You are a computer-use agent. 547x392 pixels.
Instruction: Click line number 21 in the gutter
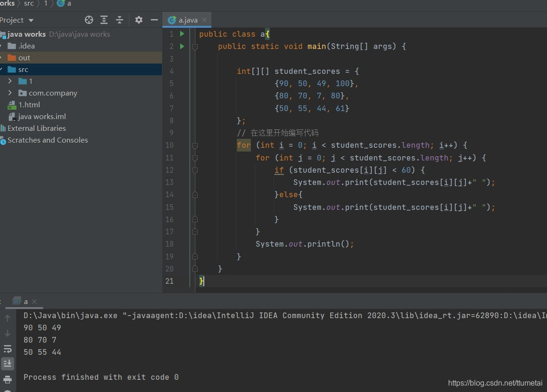(x=169, y=281)
